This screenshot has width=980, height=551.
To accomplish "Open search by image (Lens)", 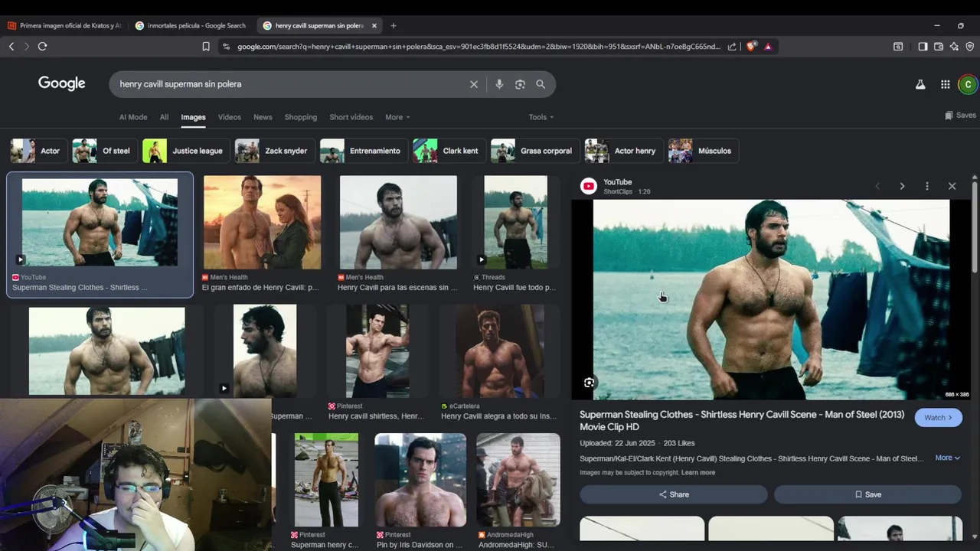I will click(520, 84).
